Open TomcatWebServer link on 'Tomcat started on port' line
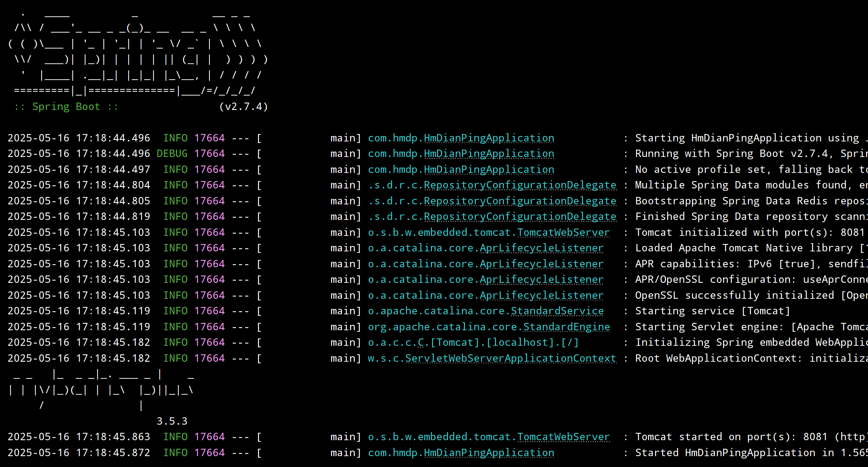The width and height of the screenshot is (868, 467). [x=563, y=437]
